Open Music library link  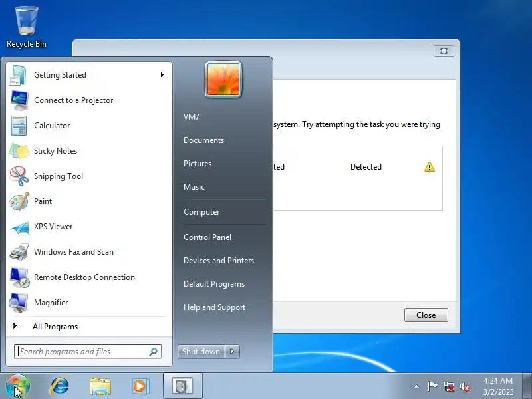[194, 187]
